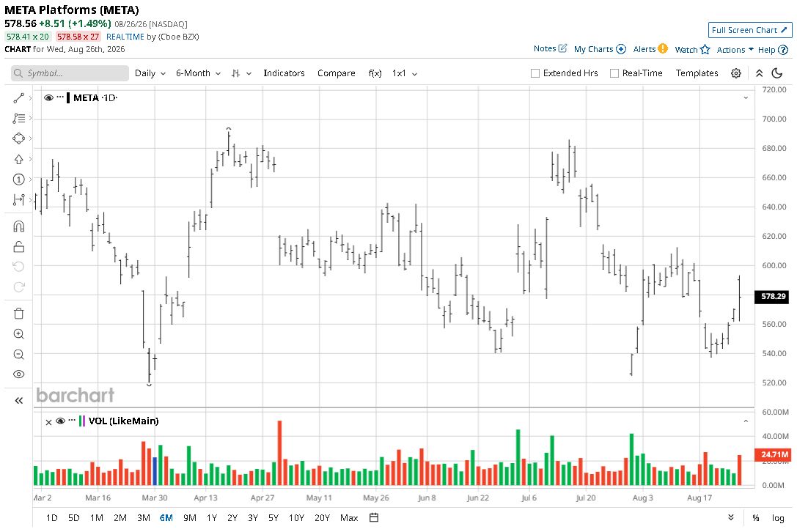Image resolution: width=797 pixels, height=532 pixels.
Task: Toggle lock drawings padlock
Action: [19, 247]
